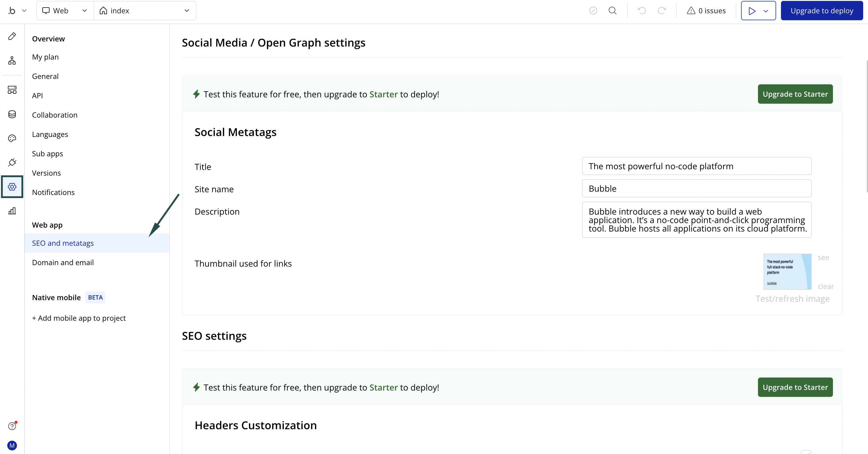
Task: Open the Workflow tab icon
Action: click(12, 61)
